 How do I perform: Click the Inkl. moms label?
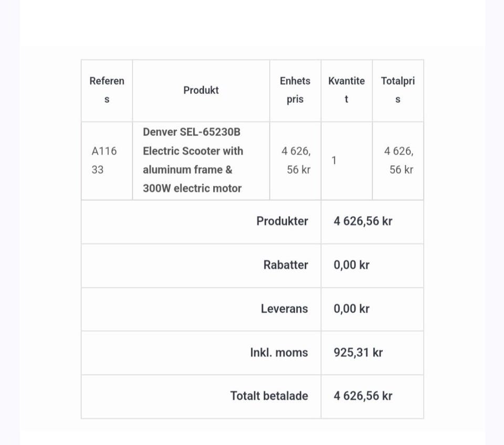[x=279, y=353]
